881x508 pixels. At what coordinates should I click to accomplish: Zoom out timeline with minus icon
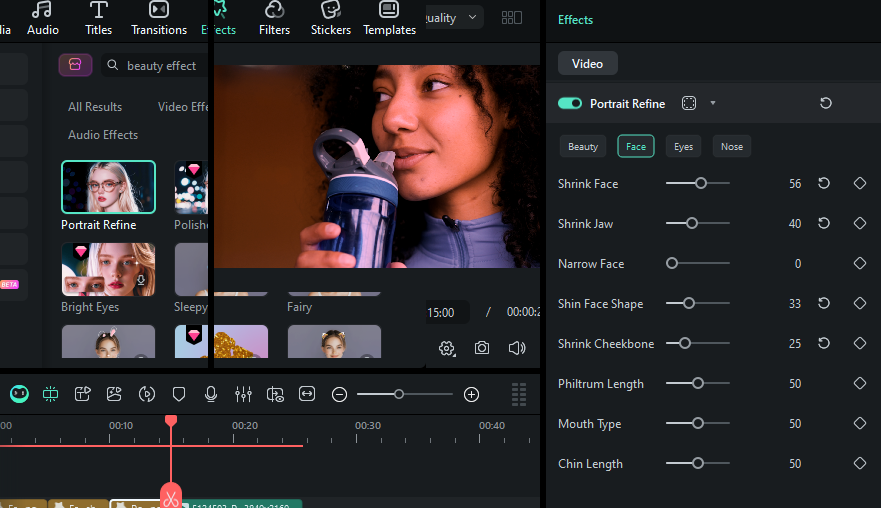tap(339, 394)
